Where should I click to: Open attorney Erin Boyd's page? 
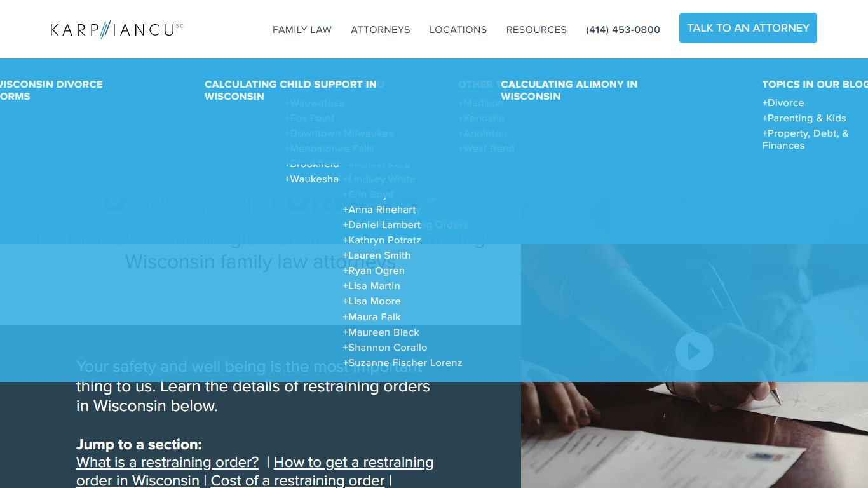tap(368, 194)
